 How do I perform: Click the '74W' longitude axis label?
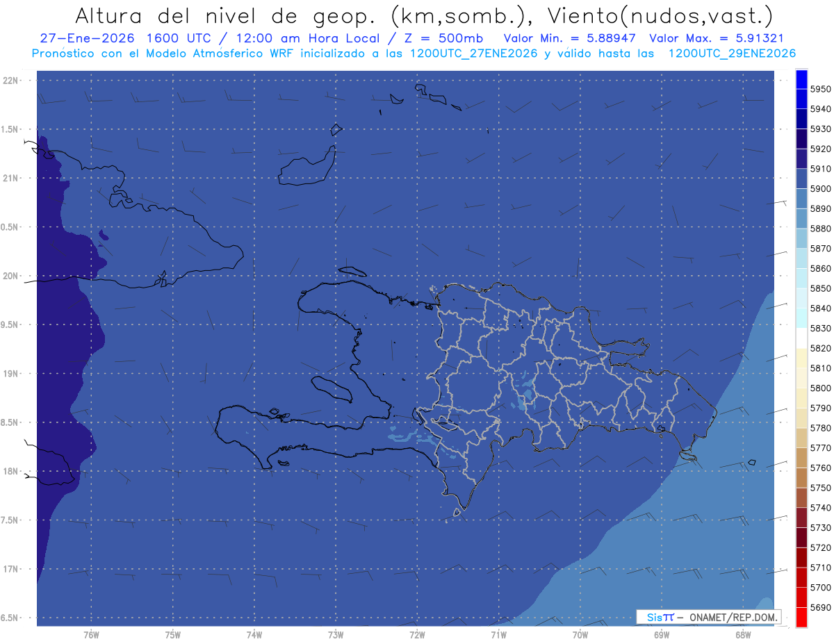click(x=254, y=635)
